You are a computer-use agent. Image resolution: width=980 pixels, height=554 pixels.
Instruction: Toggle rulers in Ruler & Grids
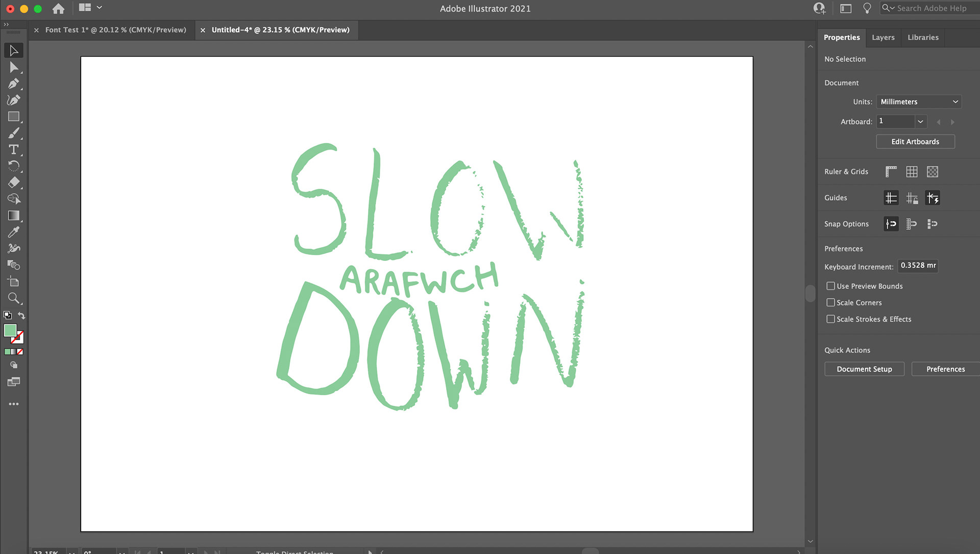coord(891,172)
